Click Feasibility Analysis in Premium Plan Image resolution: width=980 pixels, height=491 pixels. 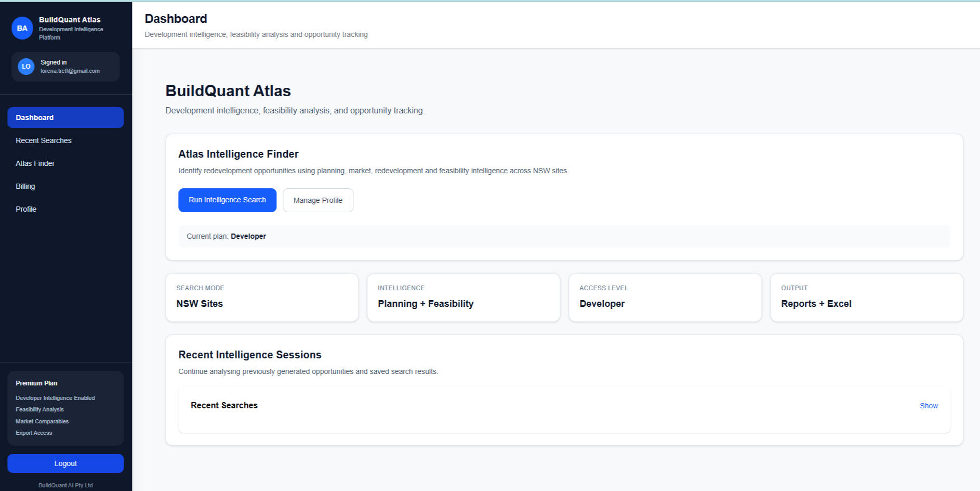pos(39,409)
